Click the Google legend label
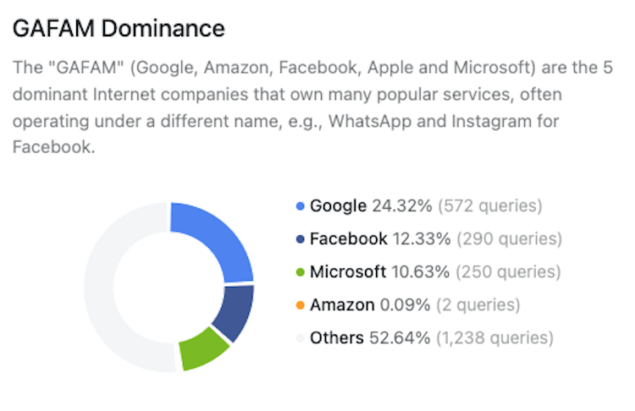The height and width of the screenshot is (411, 635). (x=338, y=206)
